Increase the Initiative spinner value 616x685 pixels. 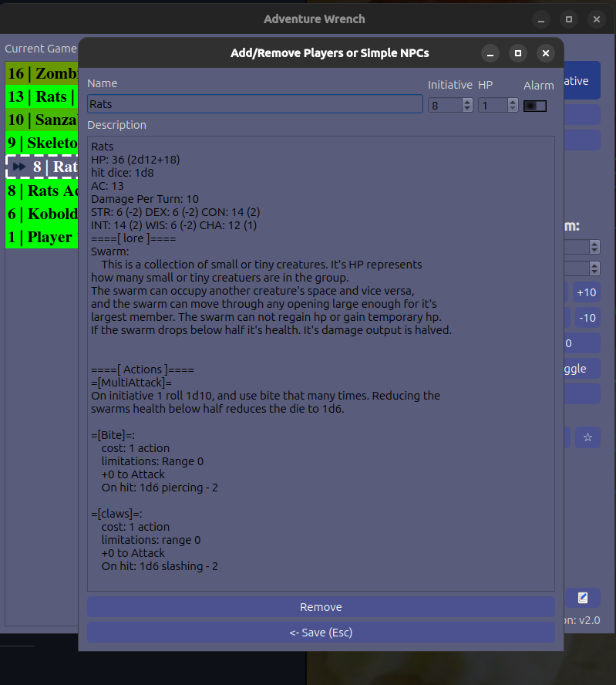pyautogui.click(x=467, y=101)
